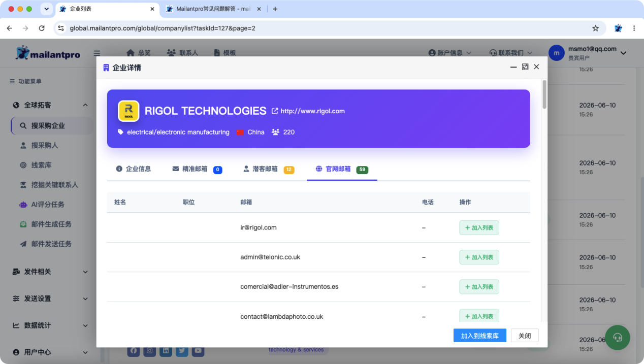Open the msmo1@qq.com user dropdown

pos(588,53)
